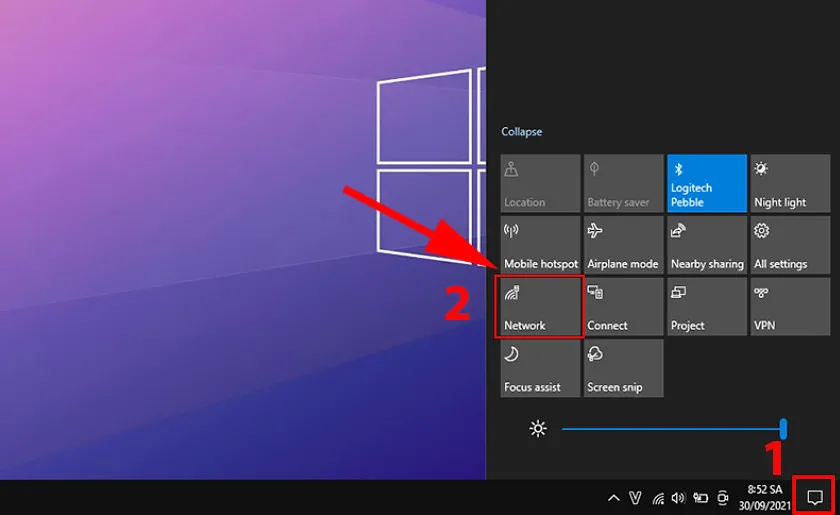Open All settings gear tile
Screen dimensions: 840x515
pos(790,245)
